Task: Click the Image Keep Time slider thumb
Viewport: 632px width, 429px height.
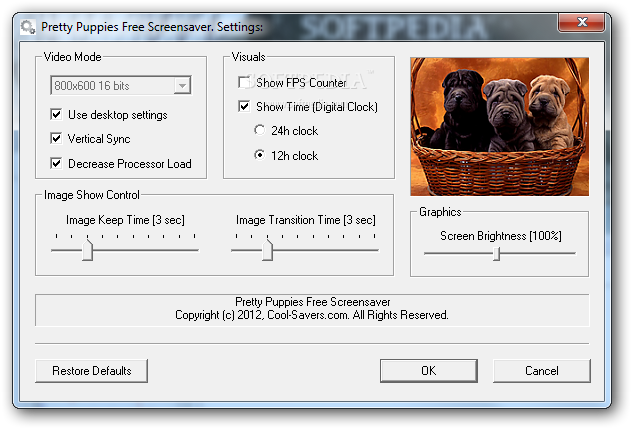Action: [x=87, y=250]
